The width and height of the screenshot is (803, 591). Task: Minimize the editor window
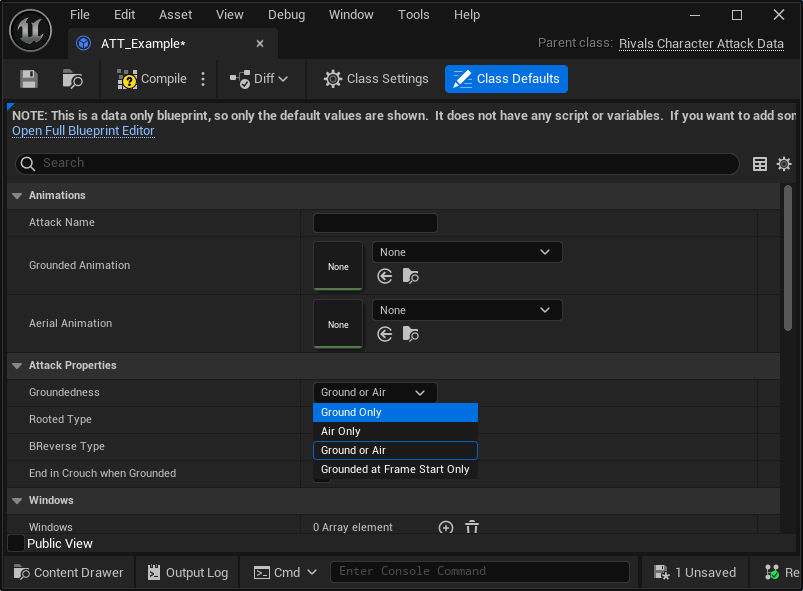pyautogui.click(x=695, y=15)
